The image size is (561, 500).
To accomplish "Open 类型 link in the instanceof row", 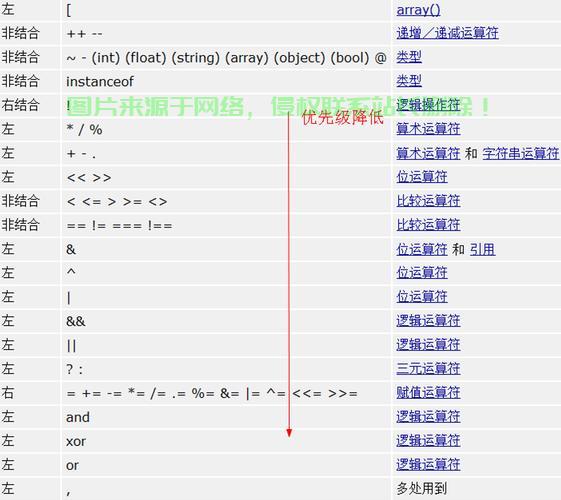I will click(x=409, y=81).
